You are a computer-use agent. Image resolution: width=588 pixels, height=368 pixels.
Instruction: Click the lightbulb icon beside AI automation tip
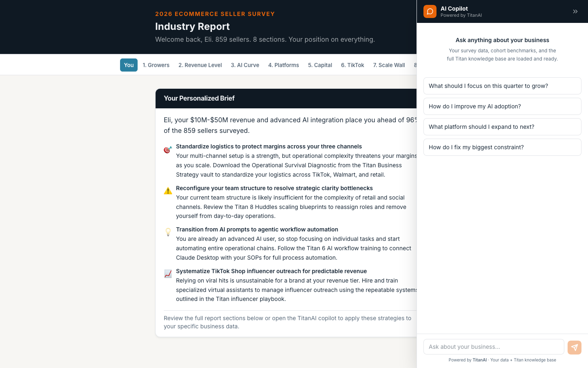tap(168, 232)
